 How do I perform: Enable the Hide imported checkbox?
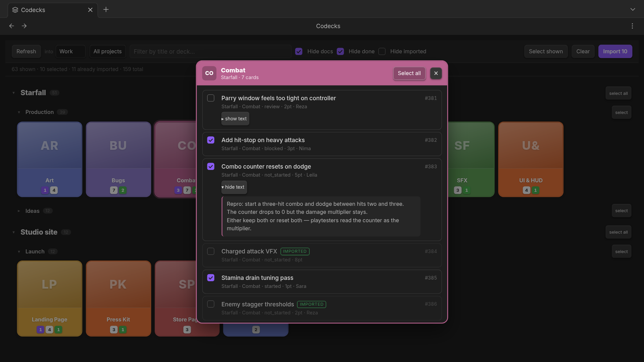click(x=382, y=51)
